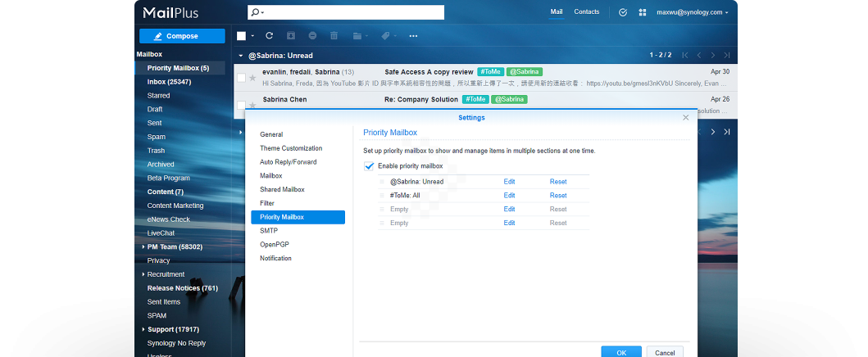Image resolution: width=868 pixels, height=357 pixels.
Task: Switch to the Contacts tab
Action: (586, 12)
